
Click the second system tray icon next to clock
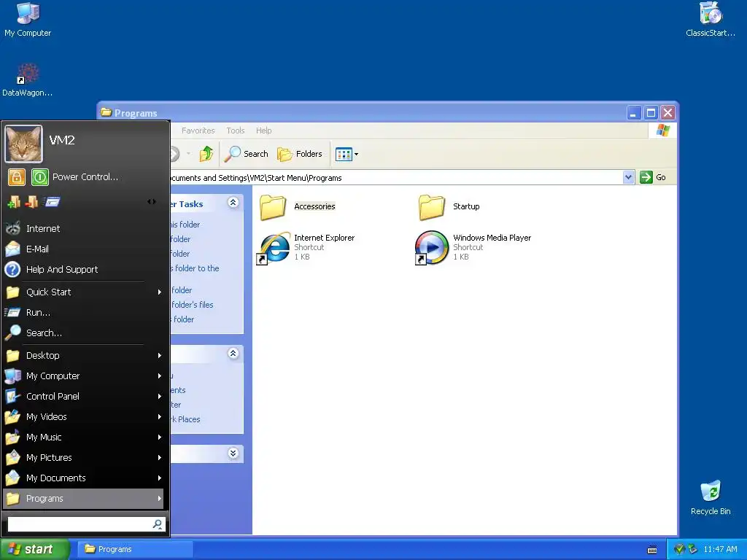pyautogui.click(x=693, y=549)
